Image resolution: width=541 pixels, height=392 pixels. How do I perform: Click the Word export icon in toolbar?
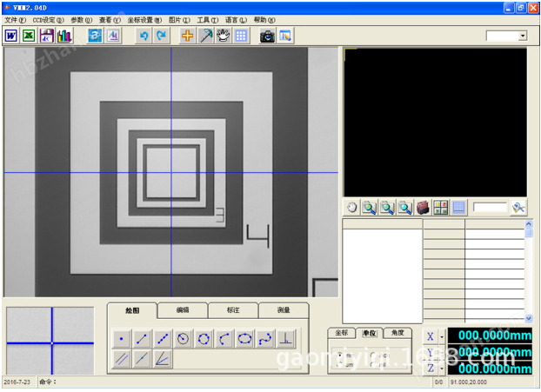point(11,36)
